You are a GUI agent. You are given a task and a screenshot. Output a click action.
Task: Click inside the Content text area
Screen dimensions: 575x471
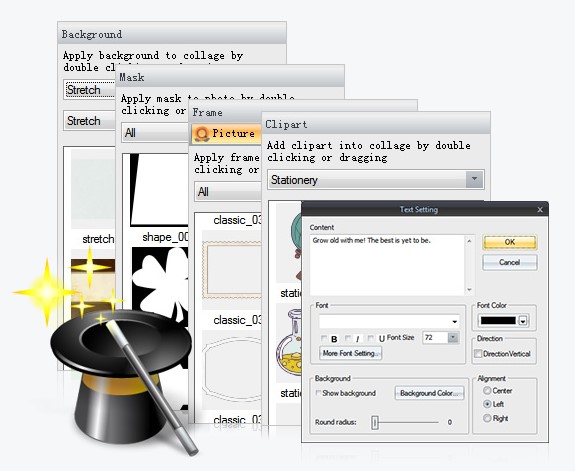(388, 265)
